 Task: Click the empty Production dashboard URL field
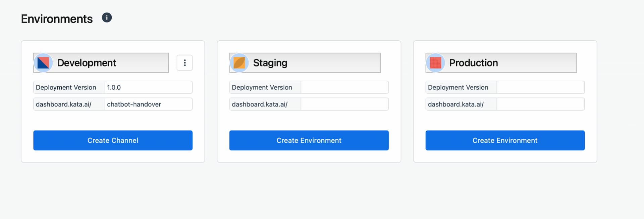click(x=541, y=104)
